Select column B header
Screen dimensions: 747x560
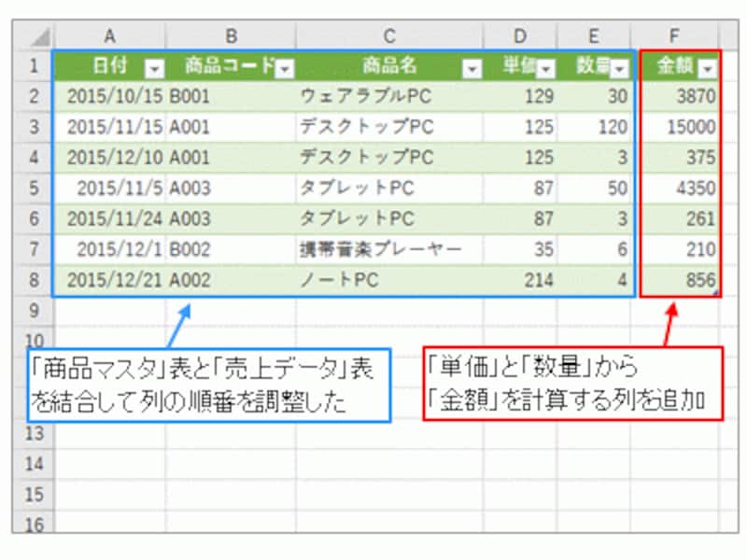[231, 36]
